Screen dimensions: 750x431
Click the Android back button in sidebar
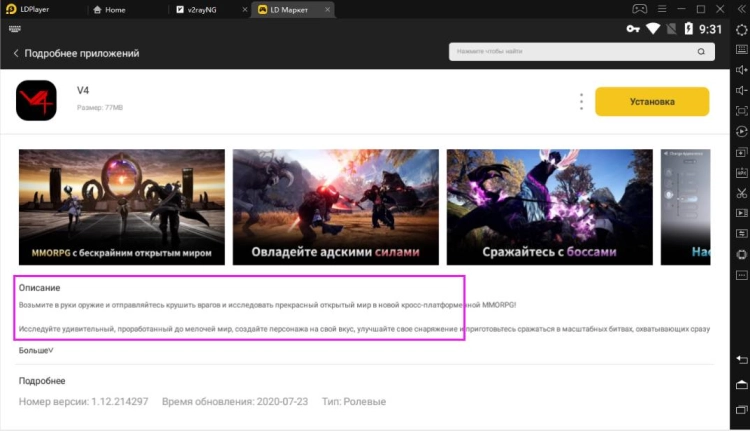pyautogui.click(x=741, y=359)
